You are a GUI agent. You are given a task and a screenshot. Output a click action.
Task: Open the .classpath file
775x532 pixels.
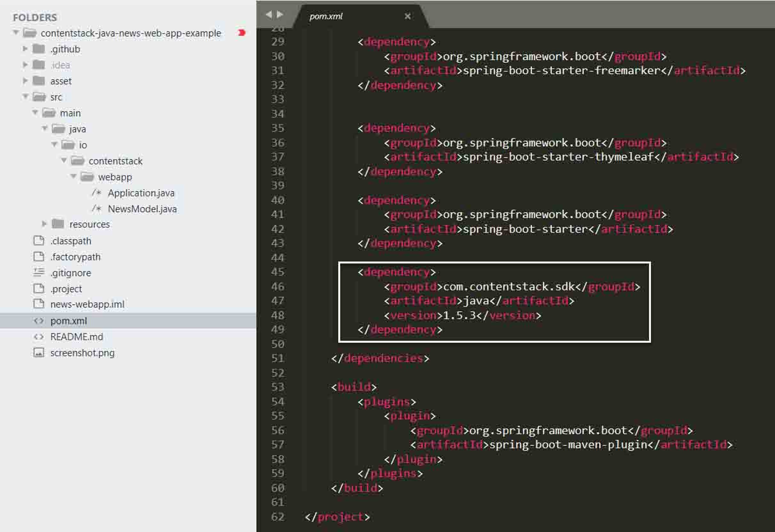click(71, 241)
